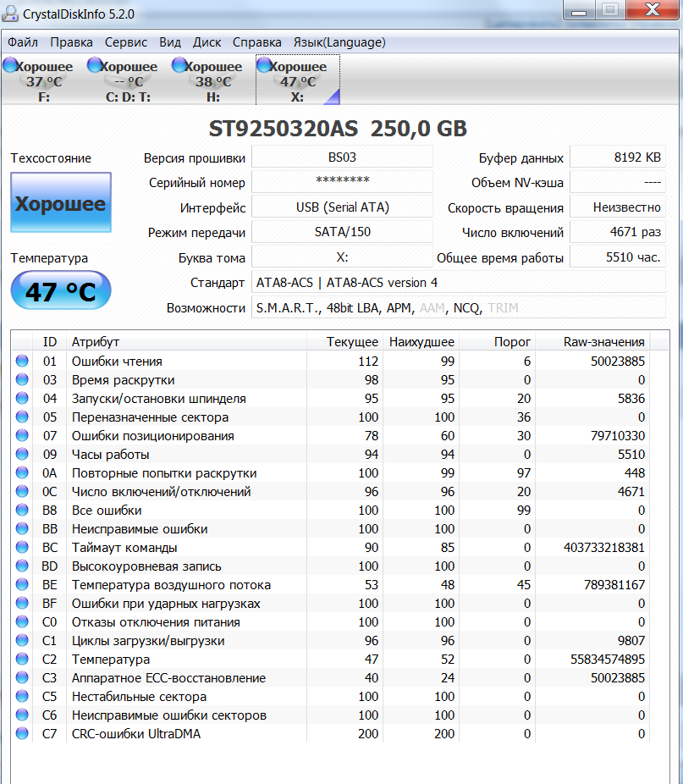Click status orb for 0C Число включений/отключений
This screenshot has width=683, height=784.
tap(22, 492)
